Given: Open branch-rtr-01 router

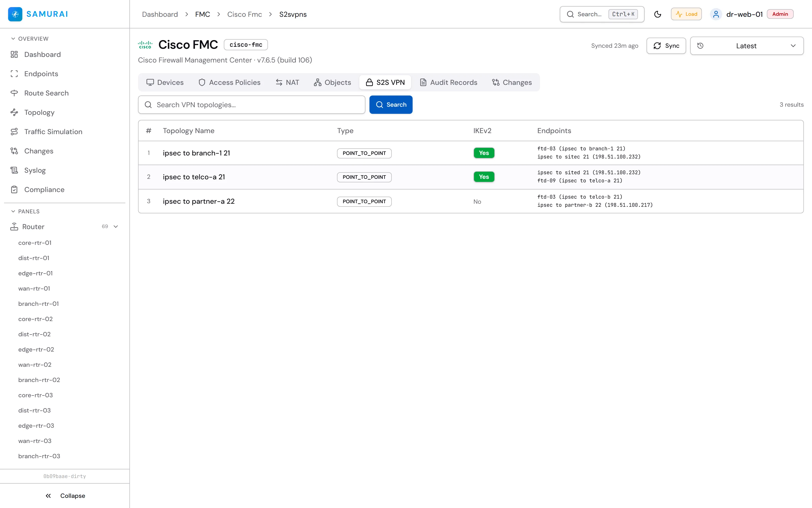Looking at the screenshot, I should click(39, 304).
